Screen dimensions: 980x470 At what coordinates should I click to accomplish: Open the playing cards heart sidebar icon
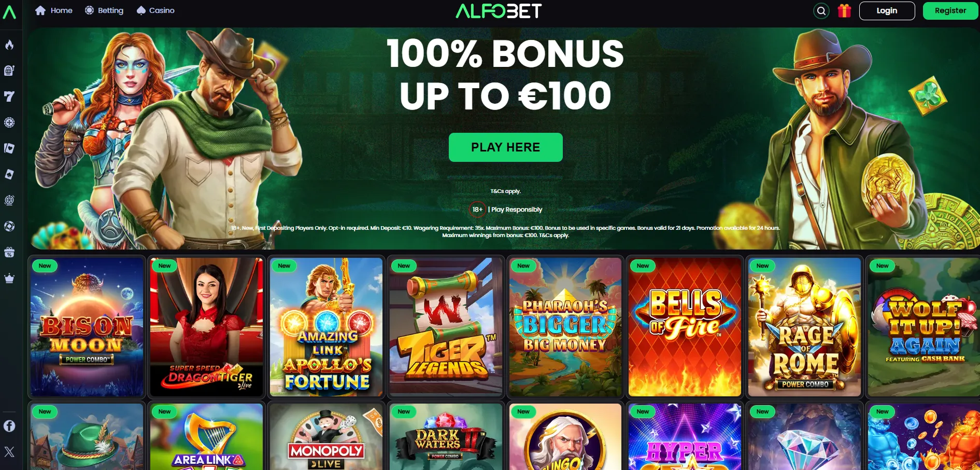click(x=9, y=148)
